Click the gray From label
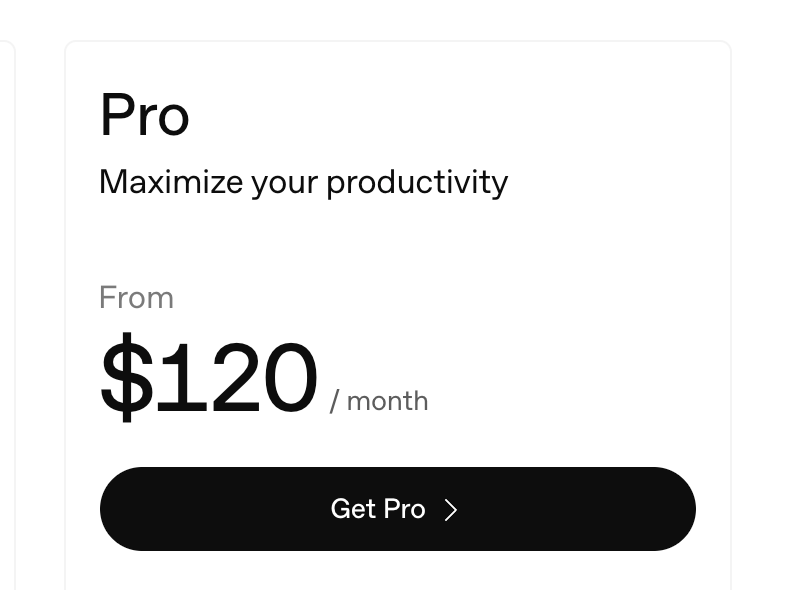This screenshot has width=792, height=590. tap(136, 298)
